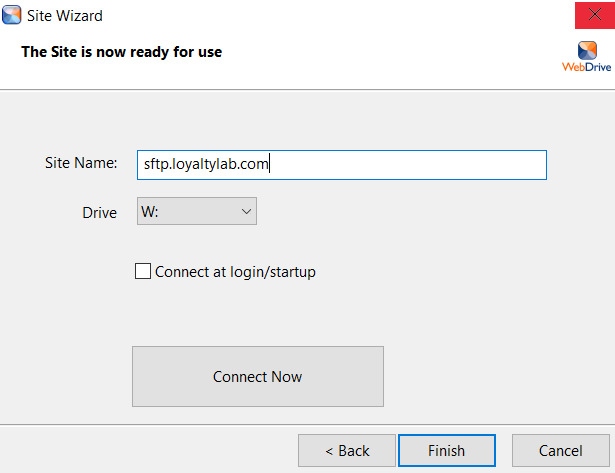Screen dimensions: 615x473
Task: Click the sftp.loyaltylab.com text in field
Action: tap(206, 164)
